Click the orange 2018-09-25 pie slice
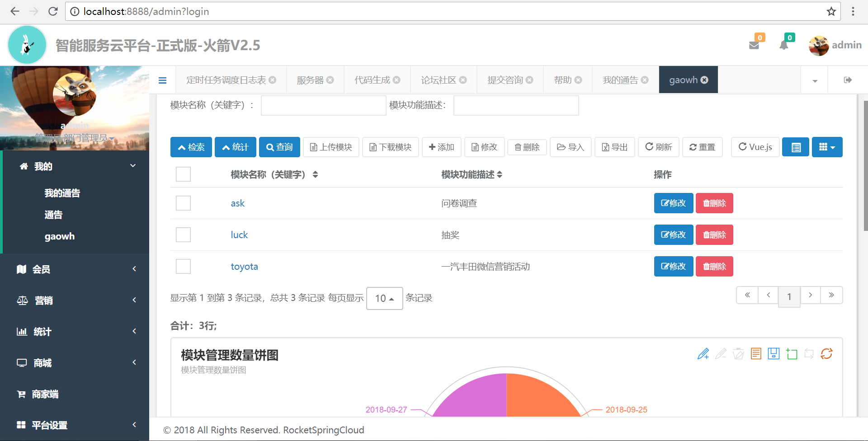 tap(538, 398)
